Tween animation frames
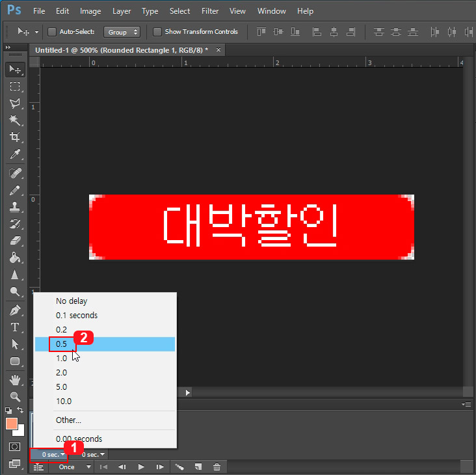The image size is (476, 475). point(179,467)
